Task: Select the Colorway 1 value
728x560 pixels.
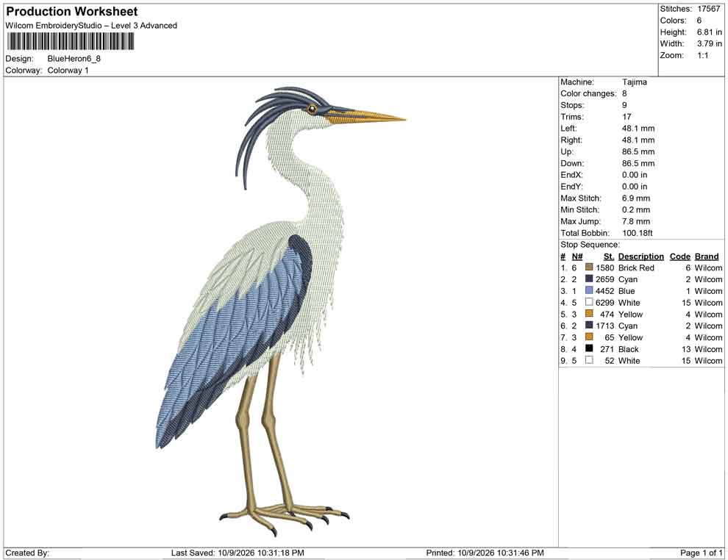Action: point(68,71)
